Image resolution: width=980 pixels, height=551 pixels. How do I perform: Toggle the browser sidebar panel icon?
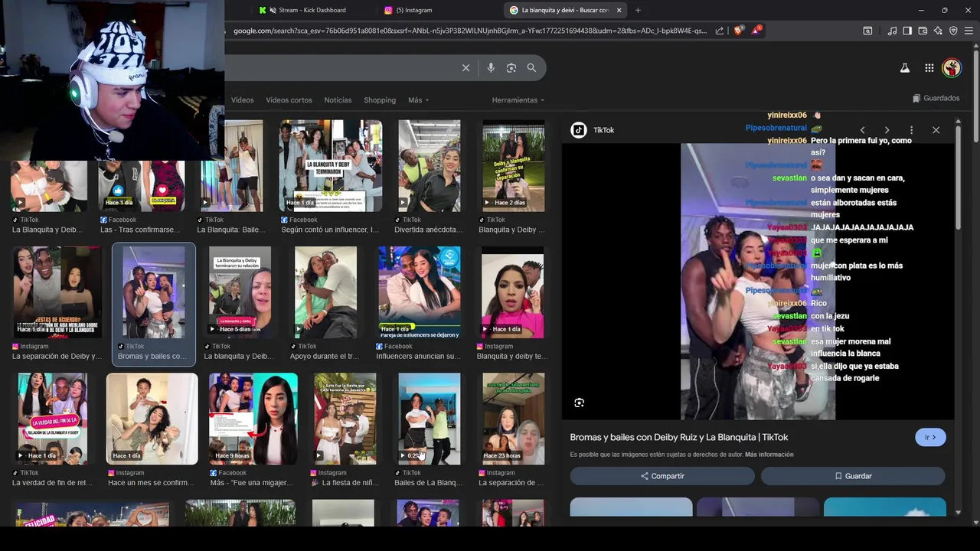click(907, 31)
